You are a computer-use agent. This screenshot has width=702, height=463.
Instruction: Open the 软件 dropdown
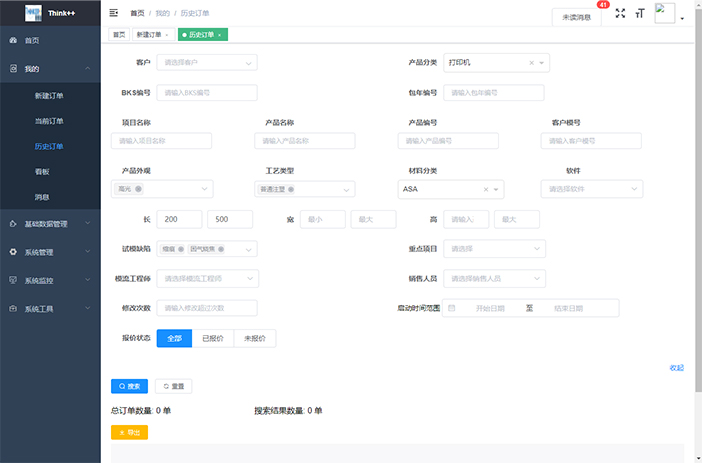pos(592,189)
